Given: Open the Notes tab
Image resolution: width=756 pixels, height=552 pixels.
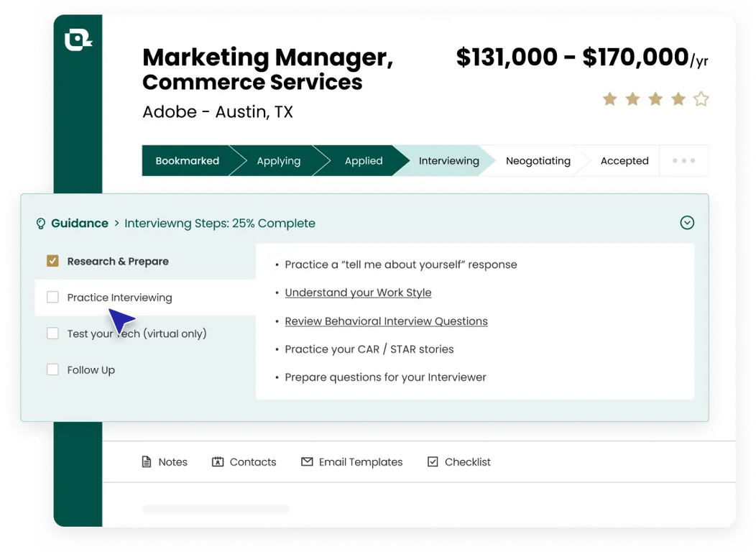Looking at the screenshot, I should [165, 462].
